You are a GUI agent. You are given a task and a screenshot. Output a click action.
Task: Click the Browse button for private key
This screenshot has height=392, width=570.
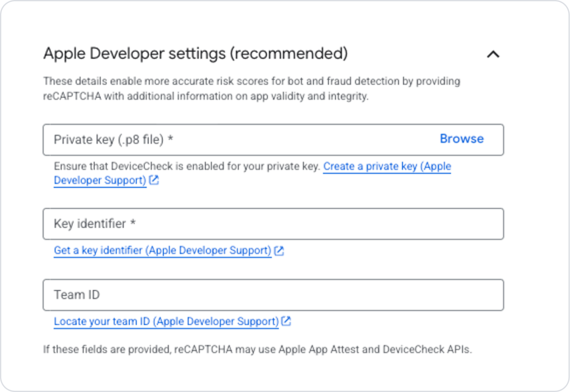(462, 139)
